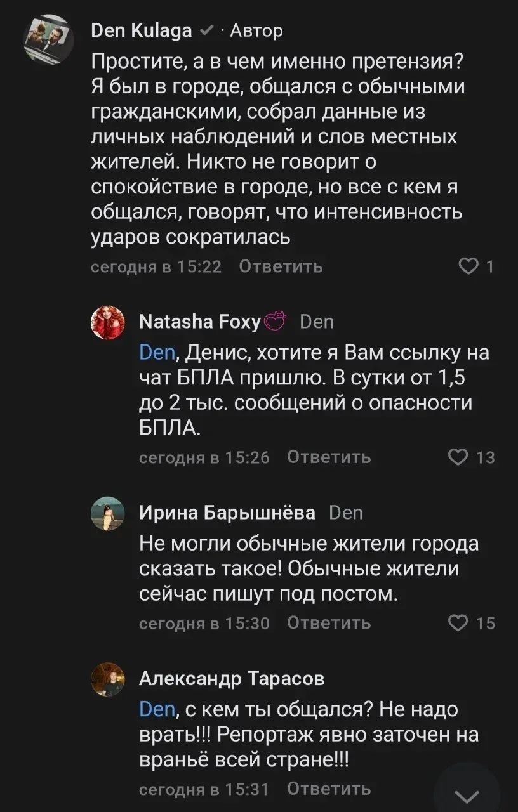Reply to Александр Тарасов's comment at 15:31
Image resolution: width=518 pixels, height=812 pixels.
pos(329,789)
